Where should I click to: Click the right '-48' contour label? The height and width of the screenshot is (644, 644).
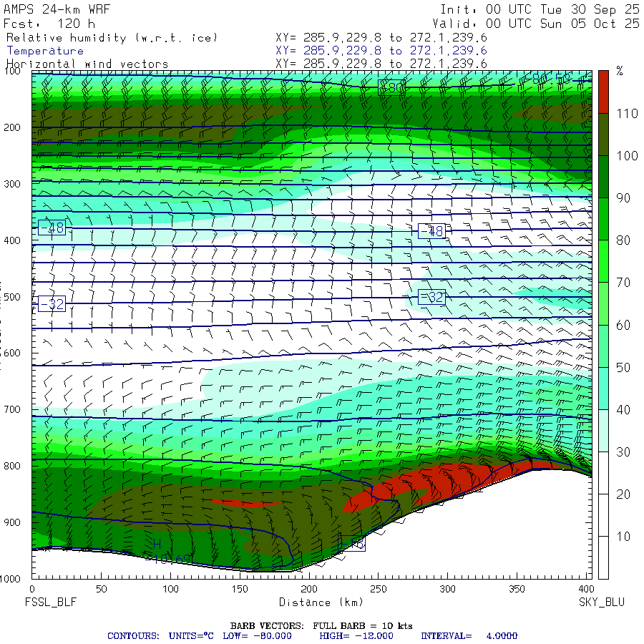pyautogui.click(x=431, y=231)
